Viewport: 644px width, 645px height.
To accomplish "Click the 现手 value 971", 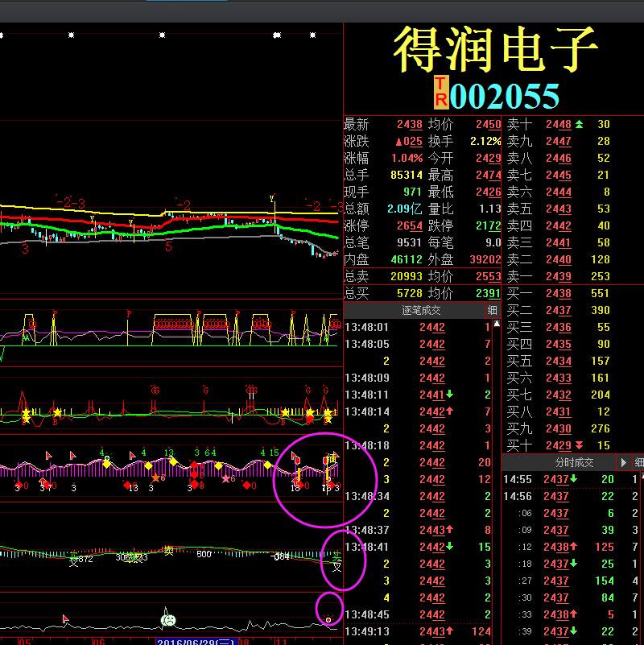I will (x=412, y=192).
